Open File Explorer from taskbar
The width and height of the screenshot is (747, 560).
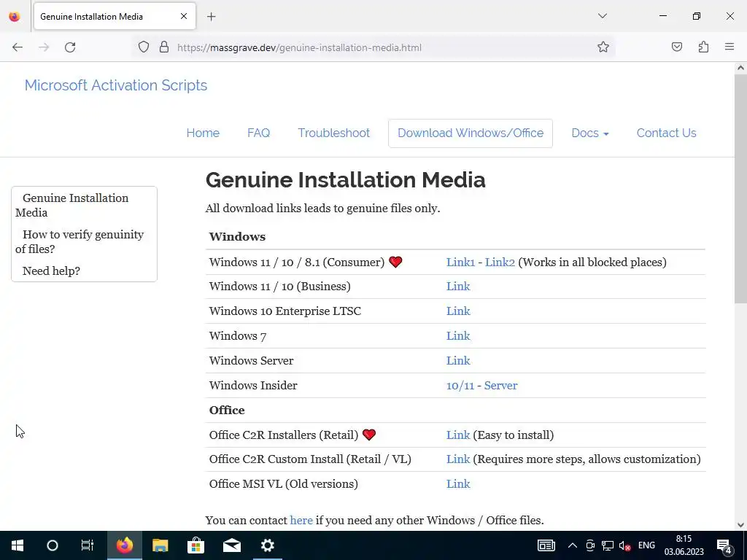[160, 545]
